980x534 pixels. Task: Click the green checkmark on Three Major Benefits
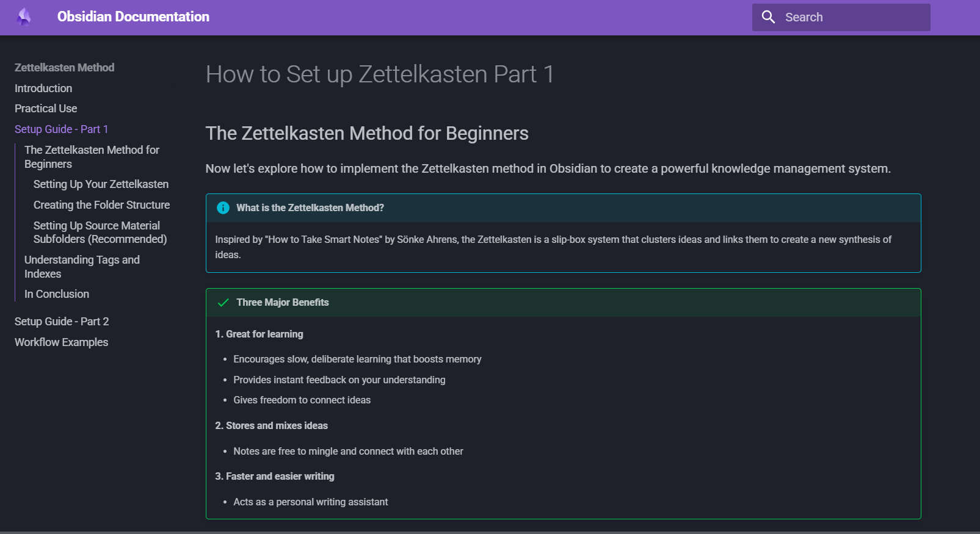point(223,301)
